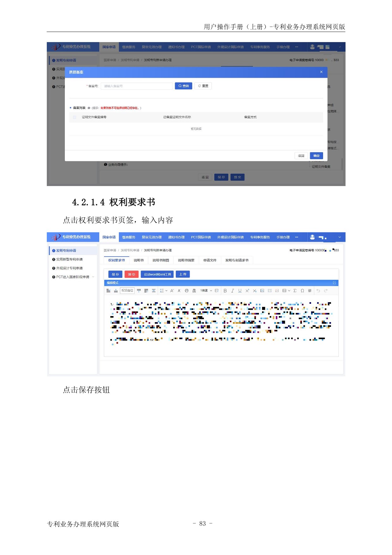Open the table insert dropdown arrow

point(289,290)
